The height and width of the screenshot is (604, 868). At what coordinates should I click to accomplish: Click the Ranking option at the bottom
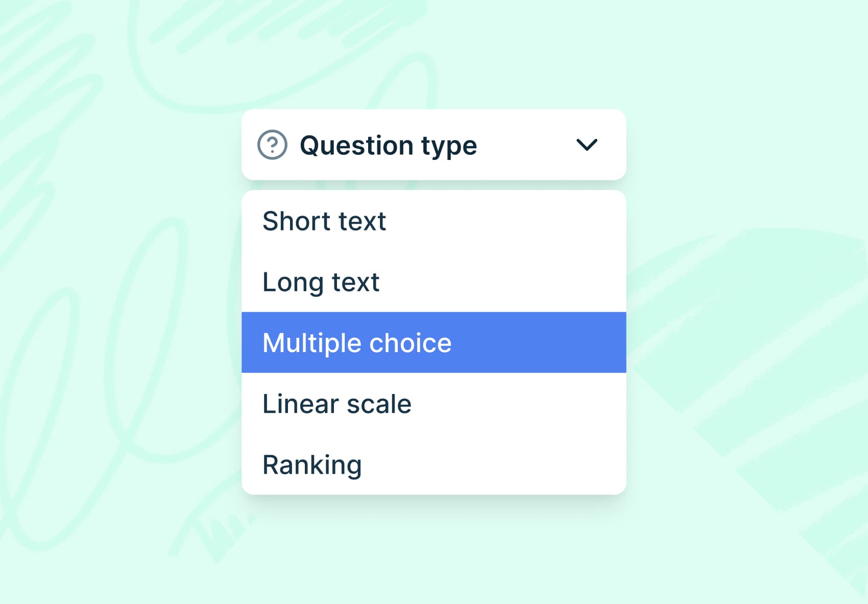pos(311,464)
